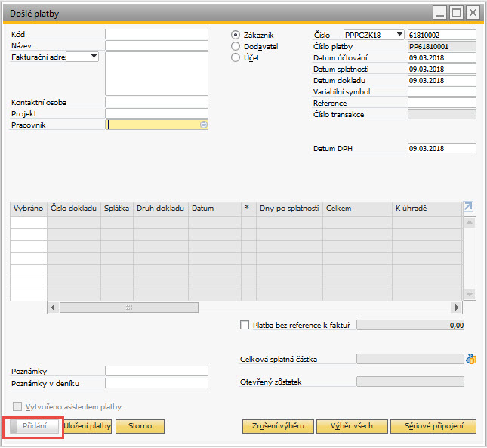Click the Datum column header
487x448 pixels.
(215, 209)
